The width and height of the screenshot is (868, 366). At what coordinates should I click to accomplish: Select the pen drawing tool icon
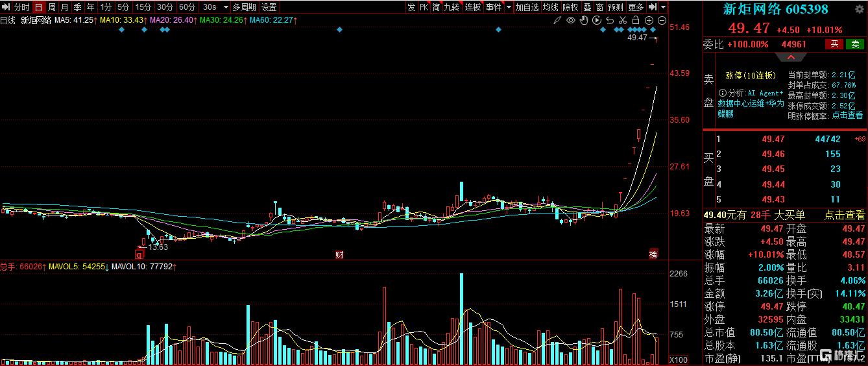(x=557, y=20)
